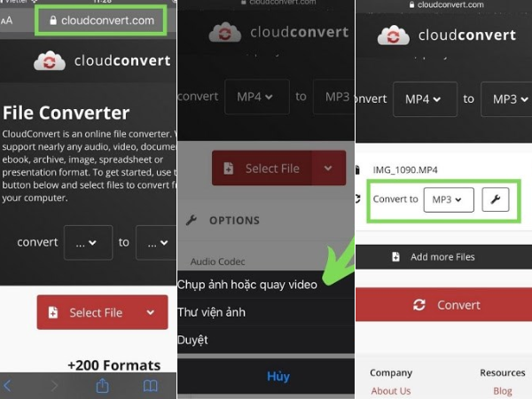Choose 'Chụp ảnh hoặc quay video' option

(x=247, y=285)
